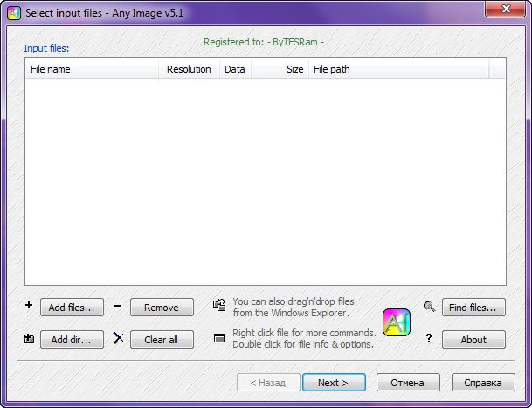
Task: Open the Add files dialog
Action: pos(72,308)
